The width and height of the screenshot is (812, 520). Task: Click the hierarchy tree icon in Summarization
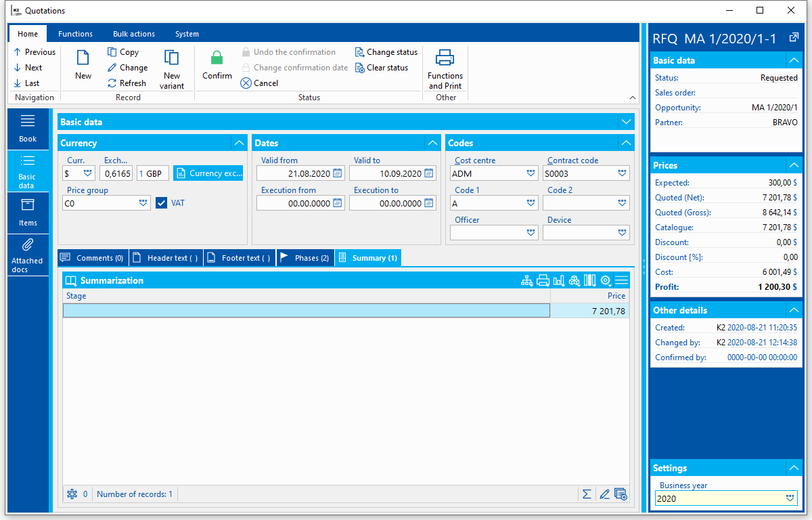526,280
